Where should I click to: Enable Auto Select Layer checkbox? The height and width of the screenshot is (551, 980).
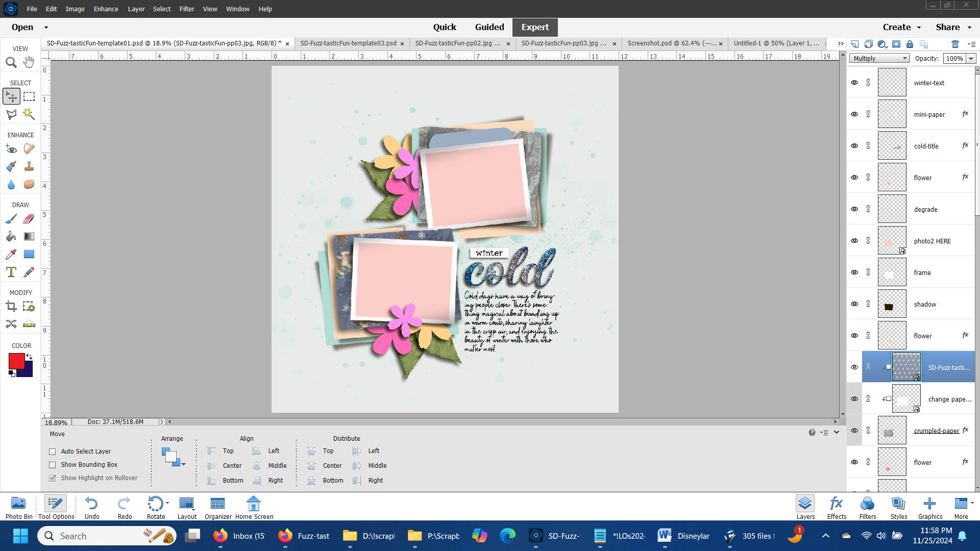click(x=53, y=452)
